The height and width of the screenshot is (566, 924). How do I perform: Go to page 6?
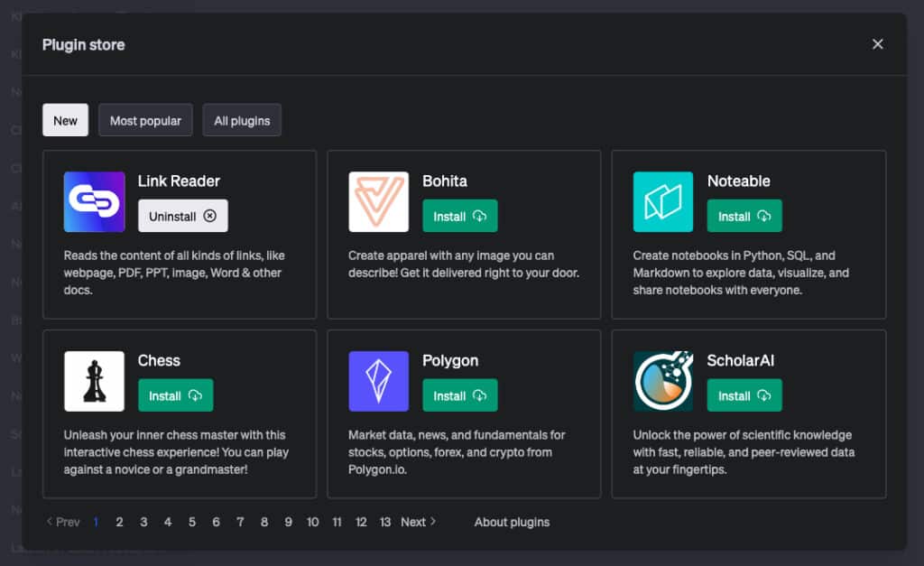[x=217, y=522]
